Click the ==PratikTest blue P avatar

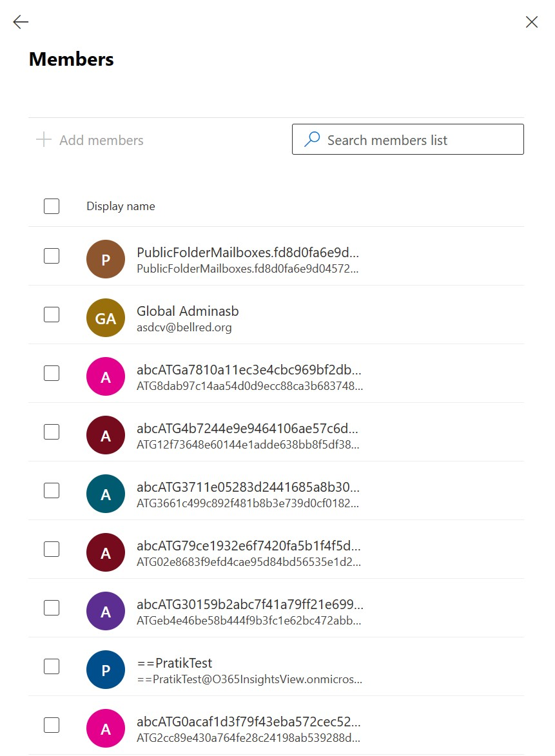click(x=106, y=670)
